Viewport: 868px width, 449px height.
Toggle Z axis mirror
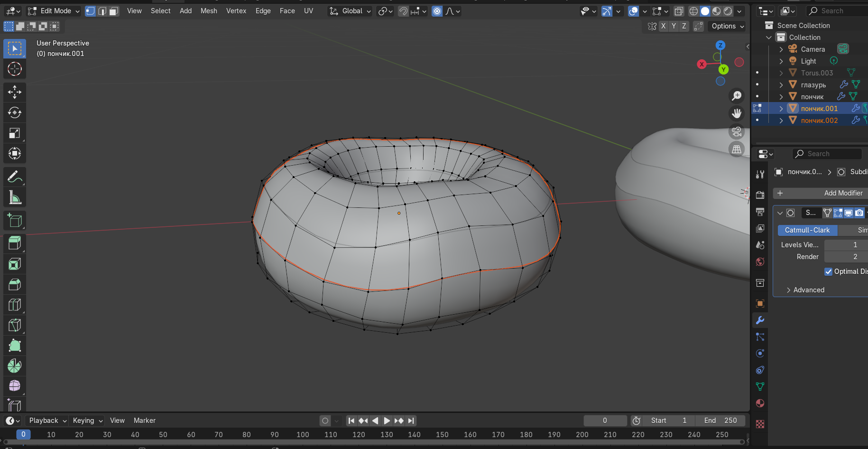coord(684,26)
